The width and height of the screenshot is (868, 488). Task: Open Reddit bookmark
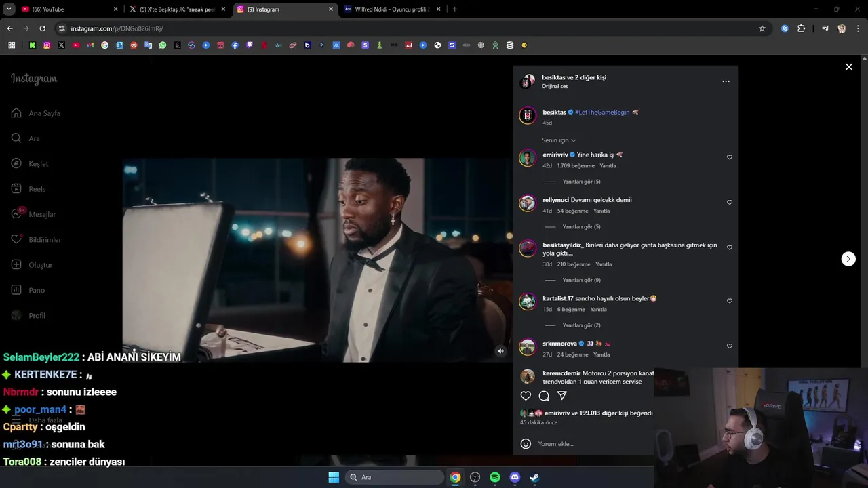pyautogui.click(x=134, y=45)
